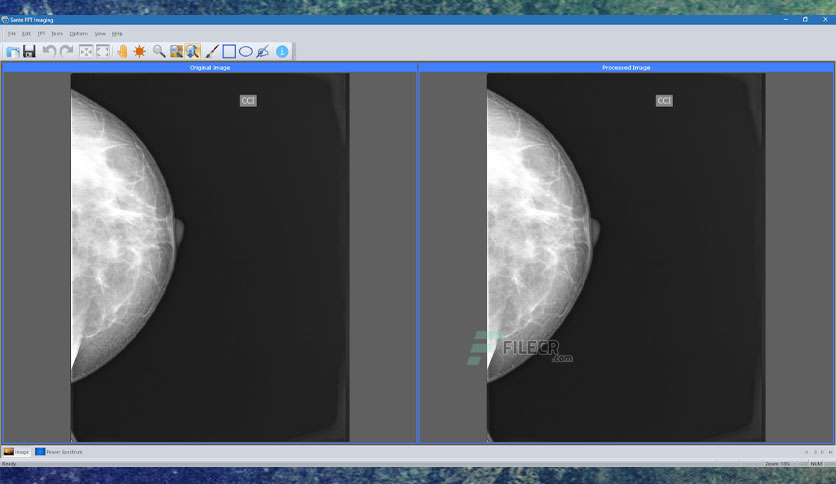This screenshot has height=484, width=836.
Task: Select the paint brush tool
Action: tap(212, 51)
